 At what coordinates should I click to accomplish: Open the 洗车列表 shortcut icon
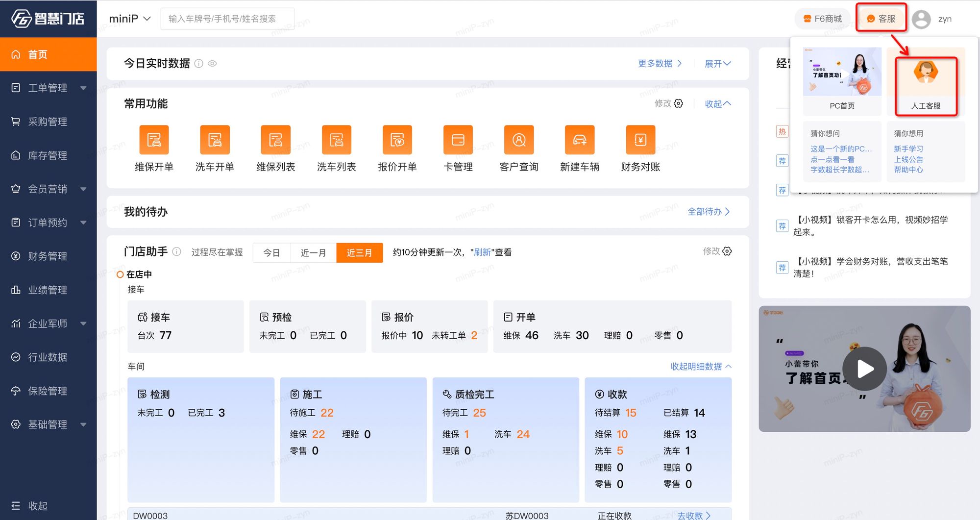click(x=336, y=140)
